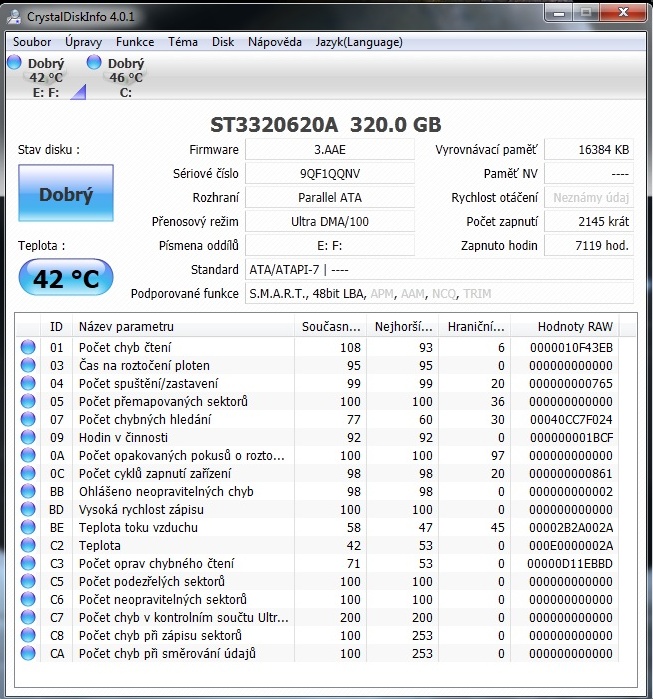
Task: Click the Písmena oddílů field E: F:
Action: tap(330, 246)
